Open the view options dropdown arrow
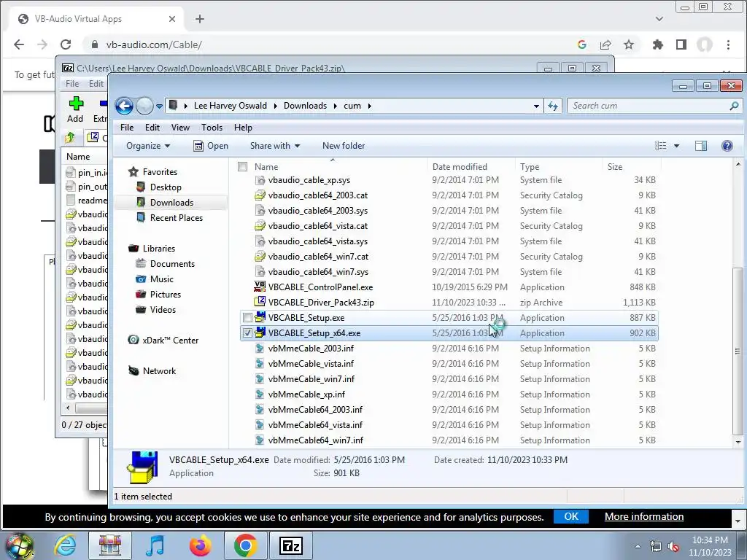 676,146
